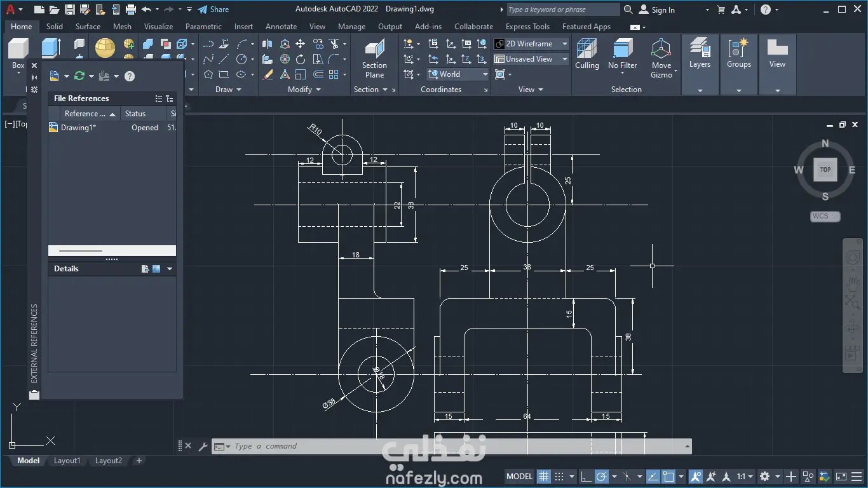
Task: Open the Express Tools ribbon tab
Action: click(527, 27)
